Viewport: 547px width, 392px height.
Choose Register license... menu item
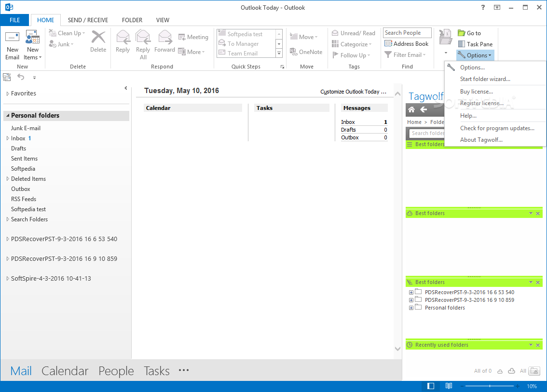click(x=495, y=103)
